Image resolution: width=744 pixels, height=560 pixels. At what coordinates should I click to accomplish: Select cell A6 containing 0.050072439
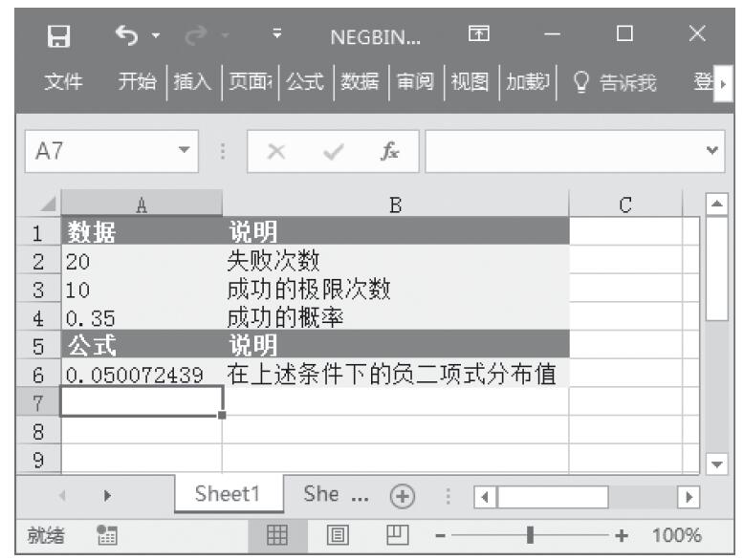coord(142,375)
